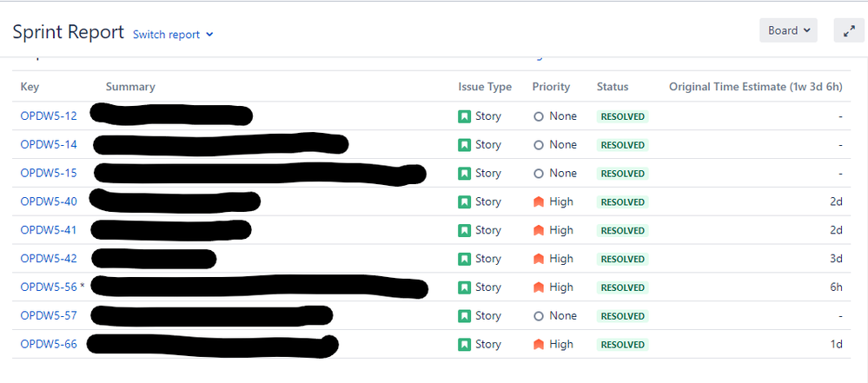
Task: Click 6h estimate in OPDW5-56 row
Action: pyautogui.click(x=836, y=287)
